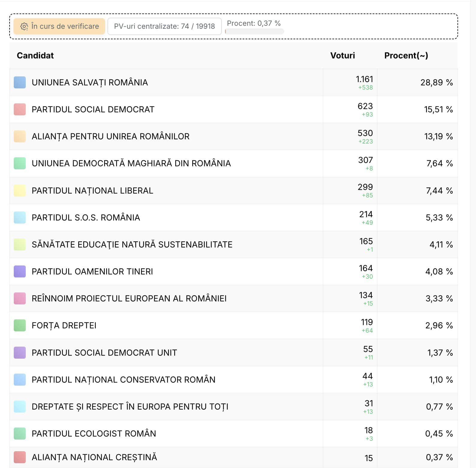476x468 pixels.
Task: Select PARTIDUL ECOLOGIST ROMÂN name
Action: point(94,434)
